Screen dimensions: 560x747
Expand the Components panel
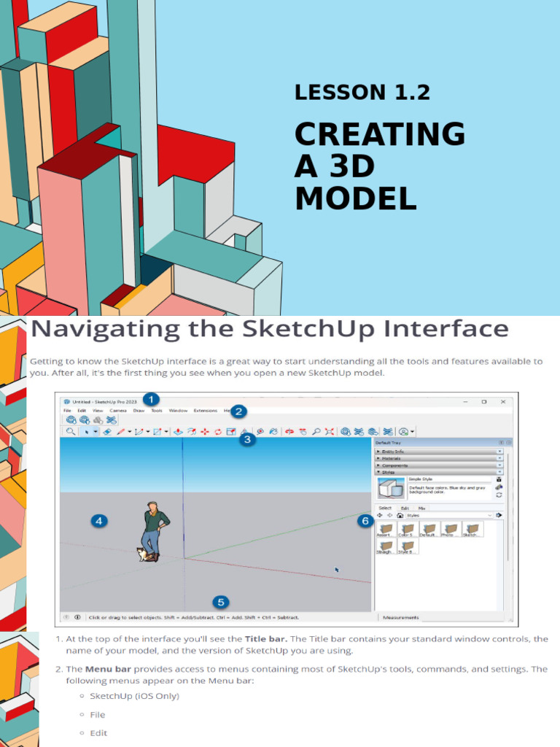coord(378,465)
